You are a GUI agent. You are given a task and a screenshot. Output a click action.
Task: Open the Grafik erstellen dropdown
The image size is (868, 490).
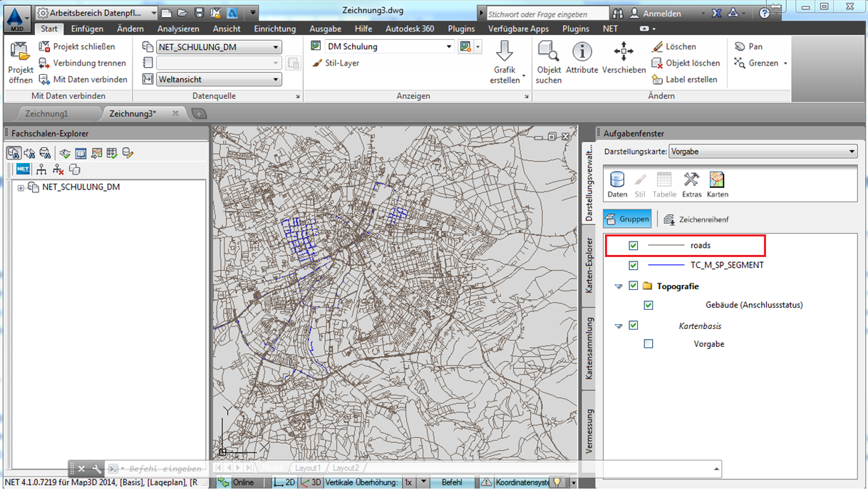(x=506, y=63)
